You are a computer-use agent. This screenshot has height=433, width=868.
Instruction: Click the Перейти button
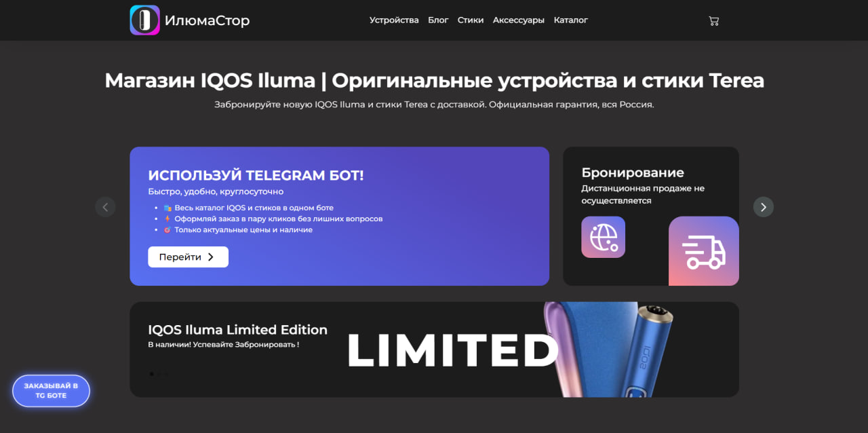pyautogui.click(x=188, y=257)
